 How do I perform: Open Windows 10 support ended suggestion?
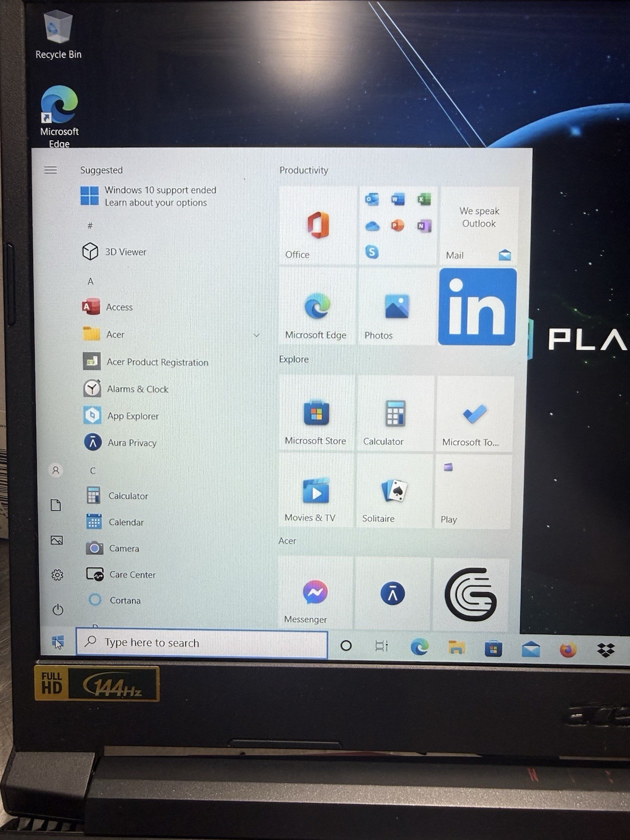pyautogui.click(x=149, y=196)
